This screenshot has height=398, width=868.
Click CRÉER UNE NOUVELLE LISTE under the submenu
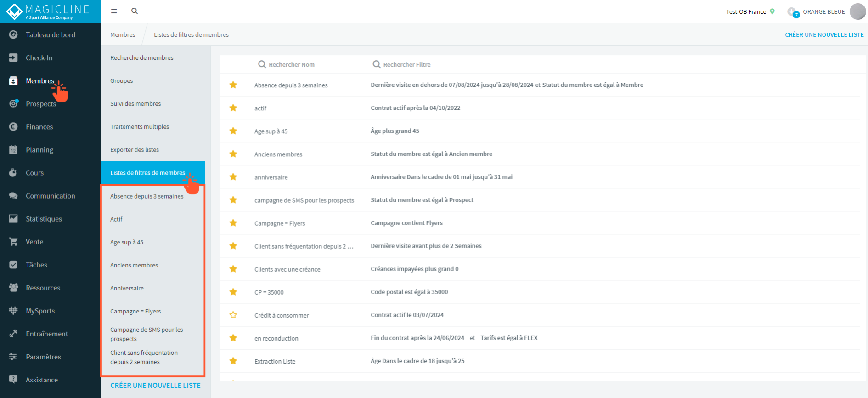click(x=155, y=385)
